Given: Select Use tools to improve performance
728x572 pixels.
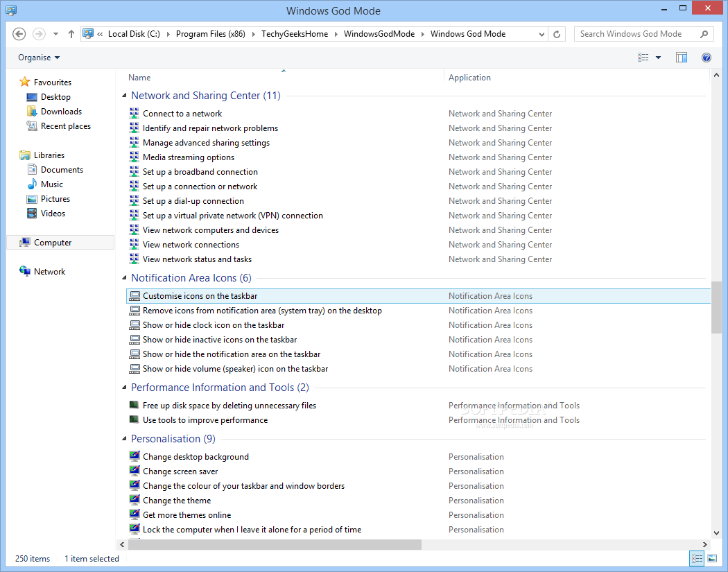Looking at the screenshot, I should 205,420.
